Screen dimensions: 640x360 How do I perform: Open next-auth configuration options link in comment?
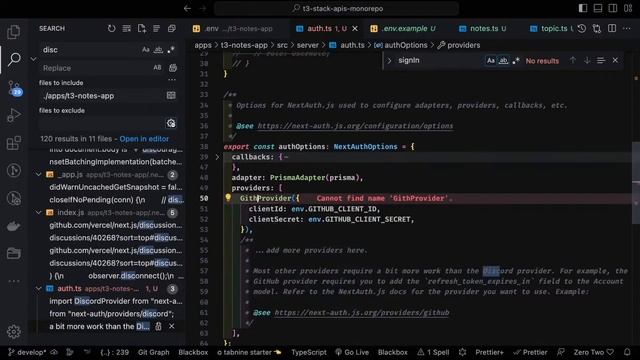355,126
